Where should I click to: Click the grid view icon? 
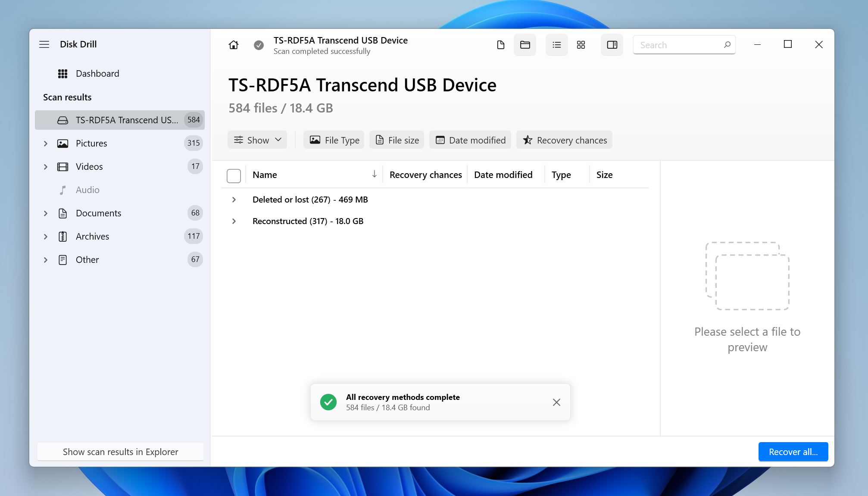581,45
